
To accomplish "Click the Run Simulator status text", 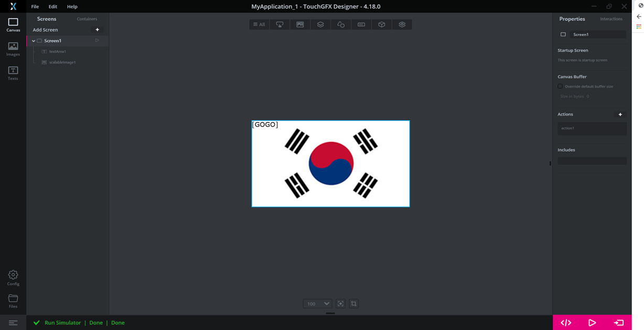I will [x=63, y=323].
